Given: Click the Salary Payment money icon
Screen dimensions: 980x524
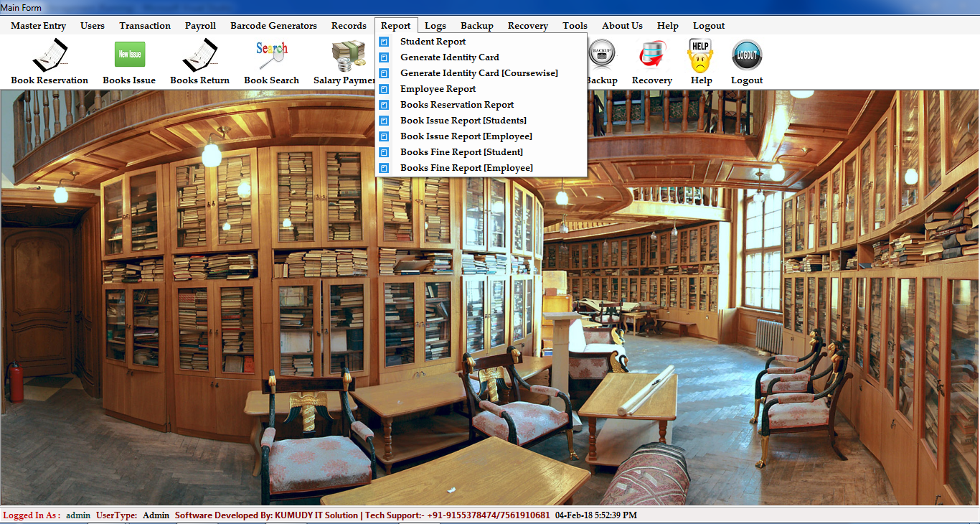Looking at the screenshot, I should pyautogui.click(x=348, y=55).
